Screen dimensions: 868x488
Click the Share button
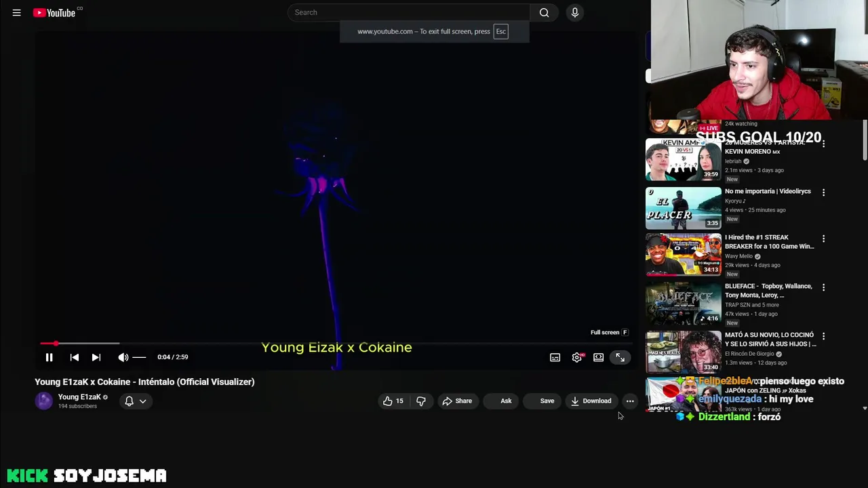click(456, 401)
